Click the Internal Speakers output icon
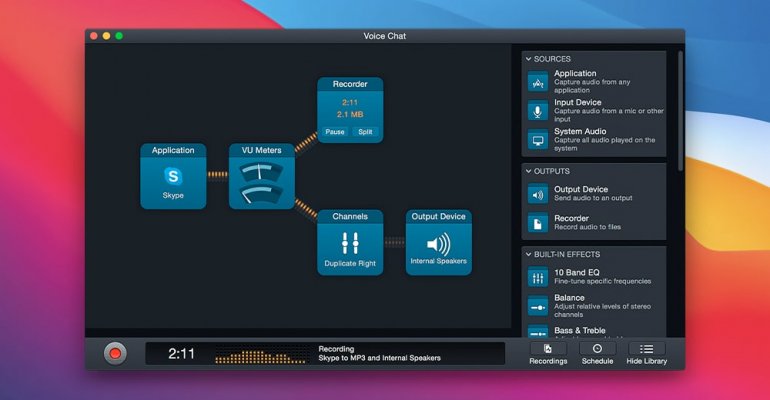This screenshot has width=770, height=400. click(x=437, y=243)
